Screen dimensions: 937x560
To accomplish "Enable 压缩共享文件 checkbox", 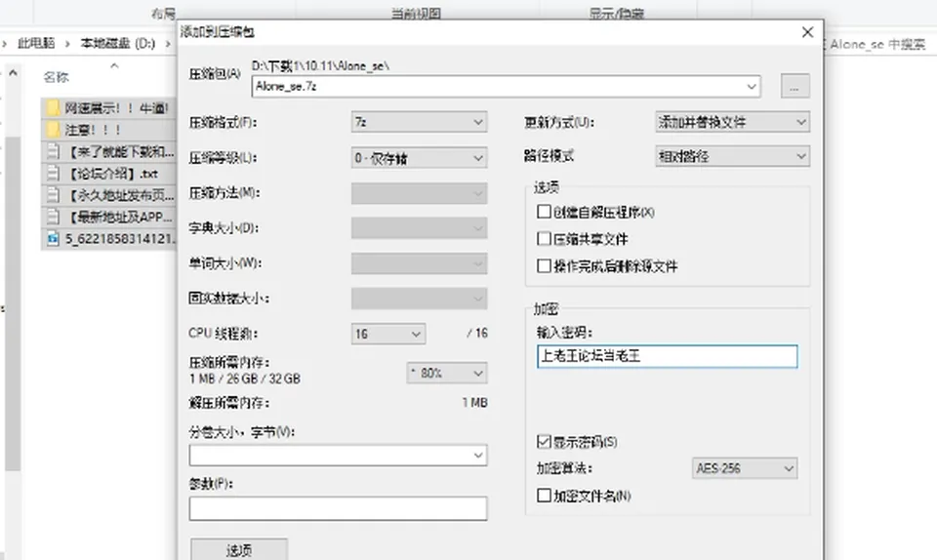I will click(544, 239).
